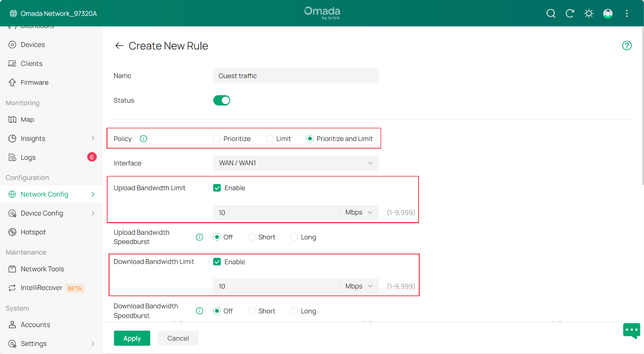The width and height of the screenshot is (644, 354).
Task: Uncheck Upload Bandwidth Limit Enable checkbox
Action: [217, 188]
